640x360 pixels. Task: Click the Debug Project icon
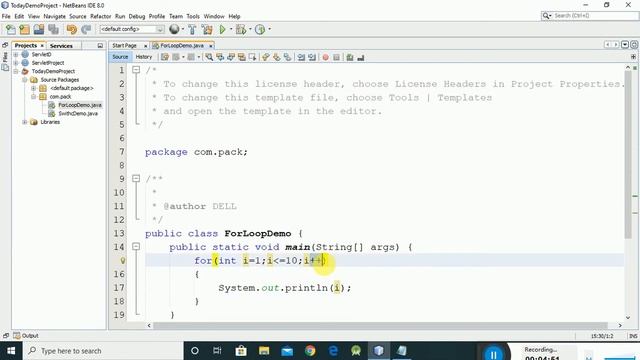241,29
